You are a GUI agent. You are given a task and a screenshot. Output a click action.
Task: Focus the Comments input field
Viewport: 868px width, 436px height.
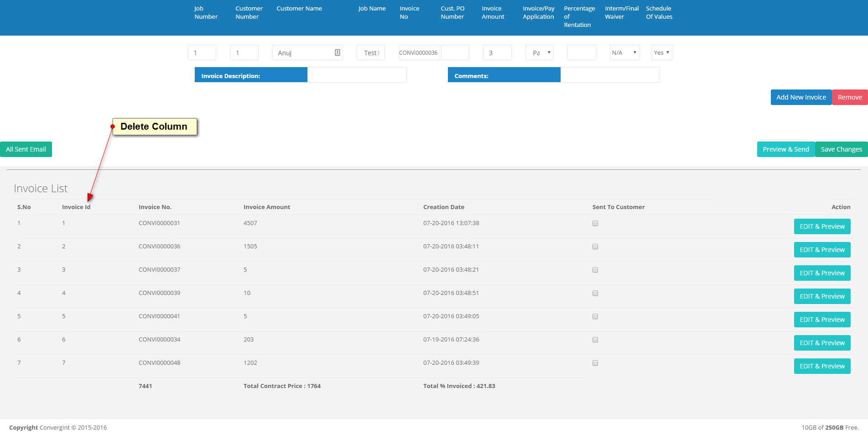point(610,75)
